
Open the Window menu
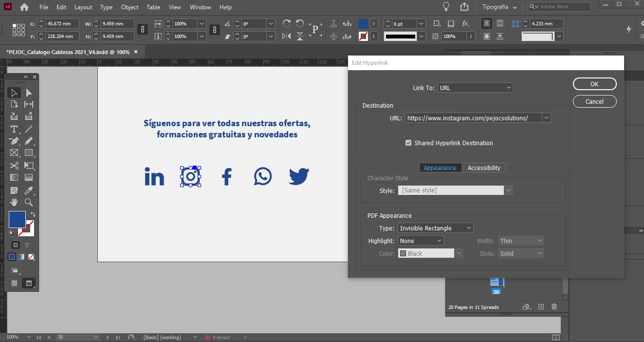tap(201, 7)
